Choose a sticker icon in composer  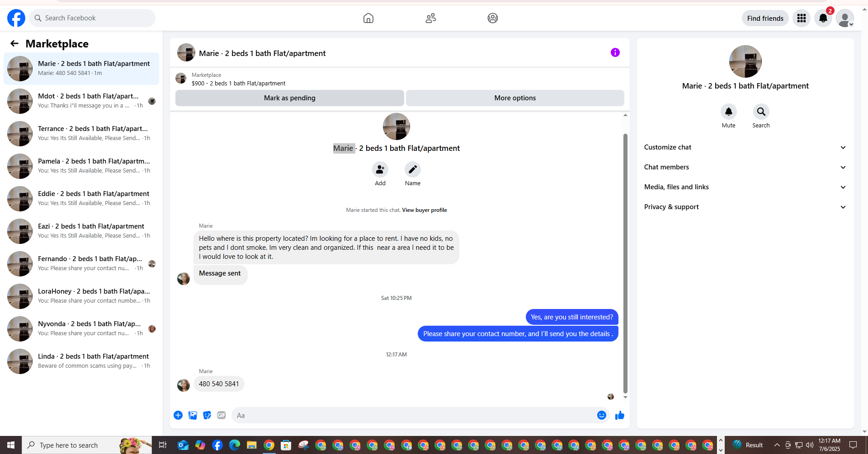(207, 415)
